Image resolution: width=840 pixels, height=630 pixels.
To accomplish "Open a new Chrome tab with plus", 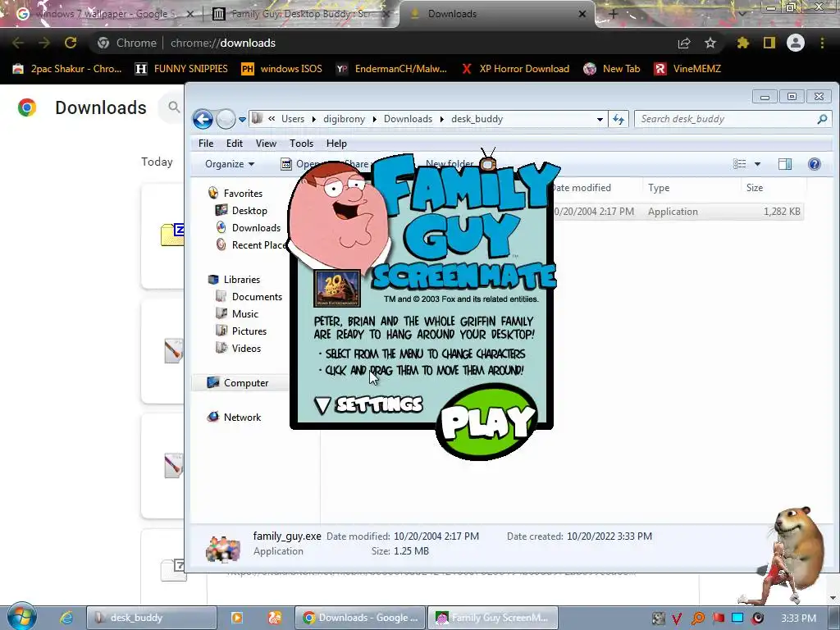I will pos(614,14).
